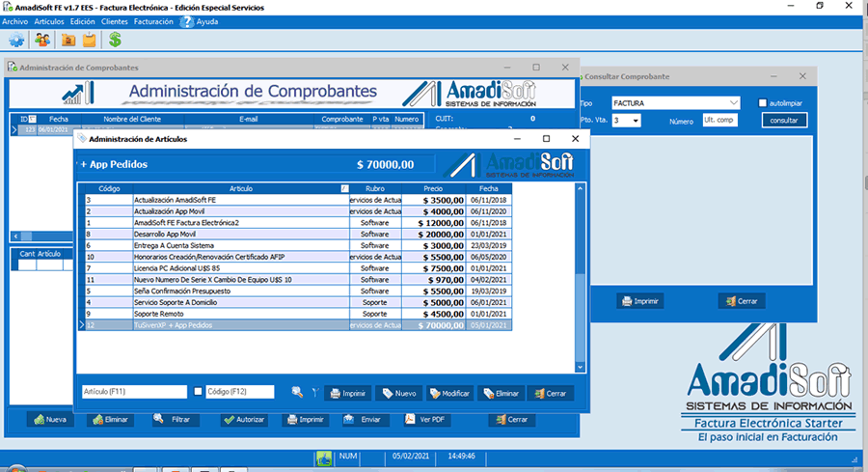
Task: Click Cerrar button in Administración de Artículos
Action: tap(551, 394)
